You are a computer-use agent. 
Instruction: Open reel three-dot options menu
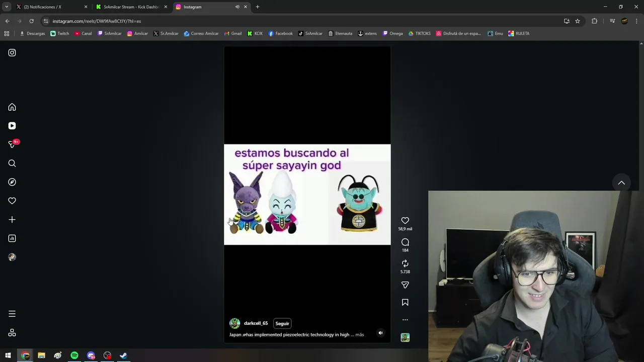[x=405, y=320]
